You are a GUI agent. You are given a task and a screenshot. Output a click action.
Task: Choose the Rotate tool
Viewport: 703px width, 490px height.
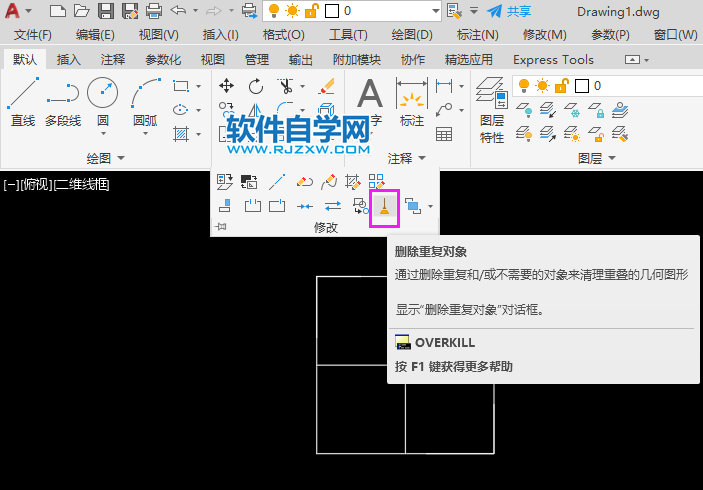(256, 86)
